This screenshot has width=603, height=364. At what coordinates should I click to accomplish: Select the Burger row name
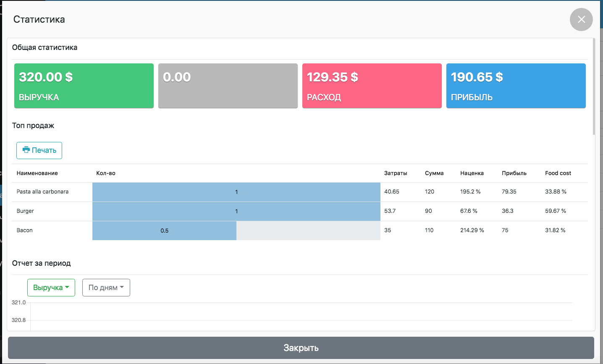point(25,211)
